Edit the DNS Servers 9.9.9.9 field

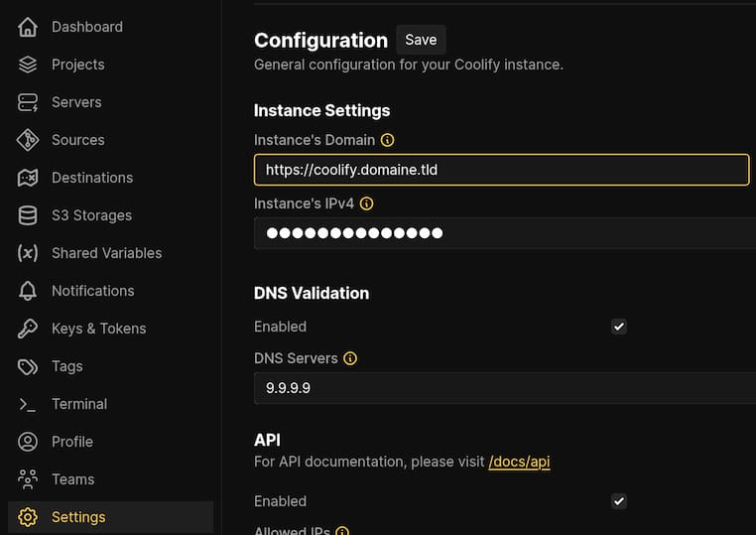click(505, 388)
